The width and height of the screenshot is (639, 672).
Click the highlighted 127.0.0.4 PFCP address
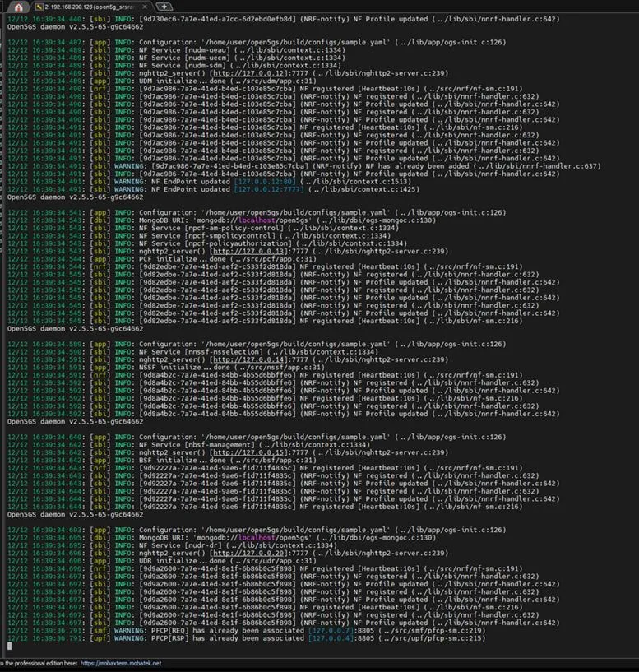tap(331, 638)
